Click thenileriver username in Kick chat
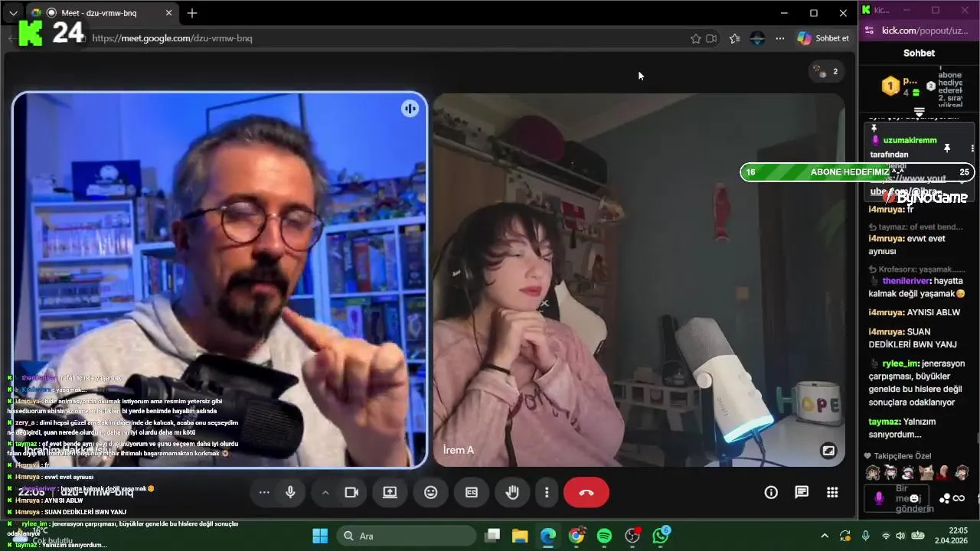This screenshot has height=551, width=980. [906, 281]
